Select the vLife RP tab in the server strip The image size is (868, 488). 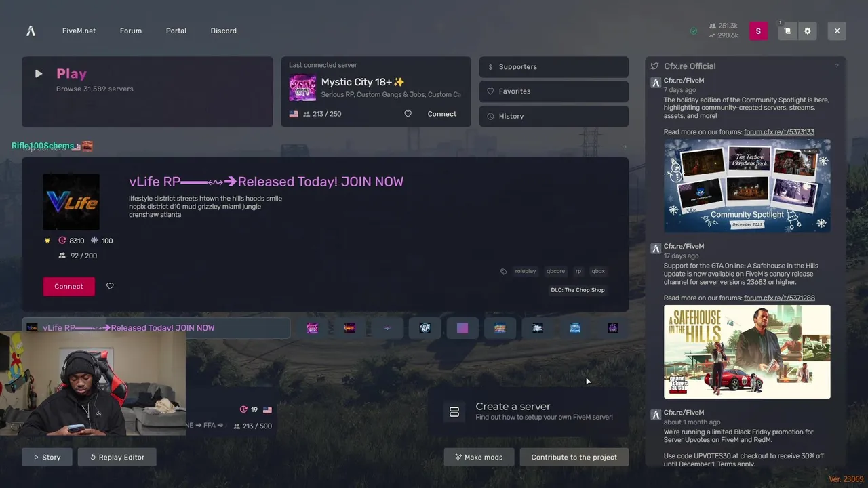[x=156, y=328]
